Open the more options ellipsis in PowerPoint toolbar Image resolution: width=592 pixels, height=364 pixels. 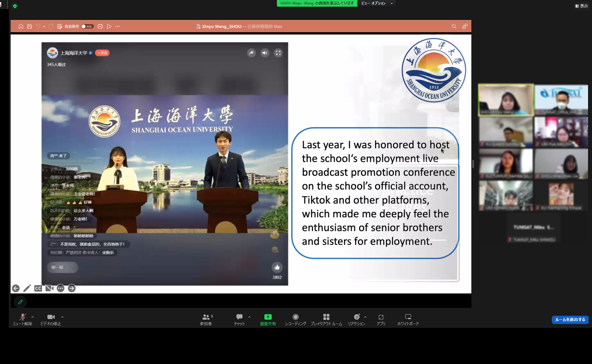[x=118, y=26]
